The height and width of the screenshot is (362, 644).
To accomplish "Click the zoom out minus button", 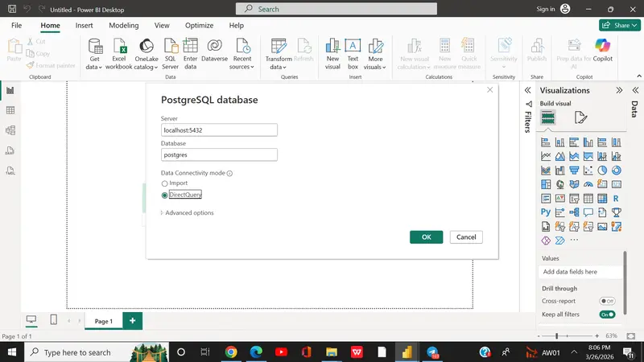I will coord(539,335).
